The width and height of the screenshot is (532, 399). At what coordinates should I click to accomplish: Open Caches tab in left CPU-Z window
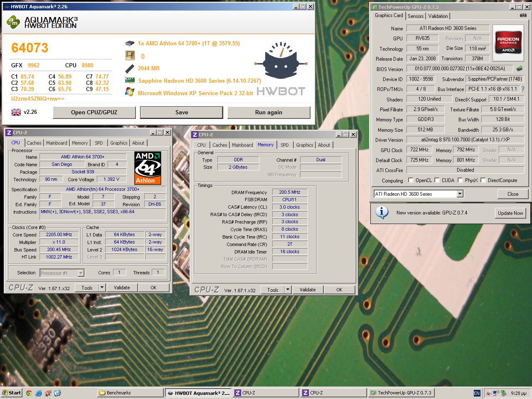[x=34, y=143]
